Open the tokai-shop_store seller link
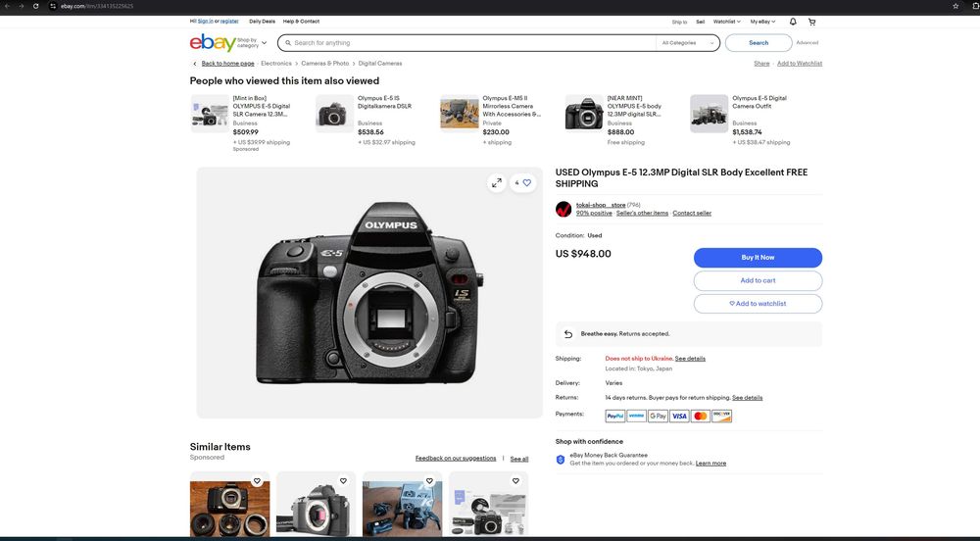 [x=601, y=205]
